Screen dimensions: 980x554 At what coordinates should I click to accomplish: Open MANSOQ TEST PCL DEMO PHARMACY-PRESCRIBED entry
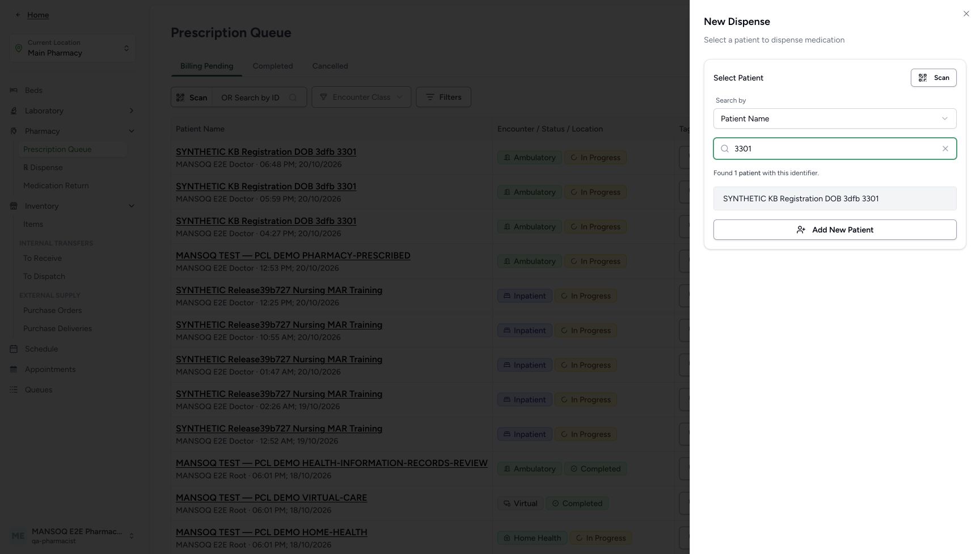coord(293,255)
